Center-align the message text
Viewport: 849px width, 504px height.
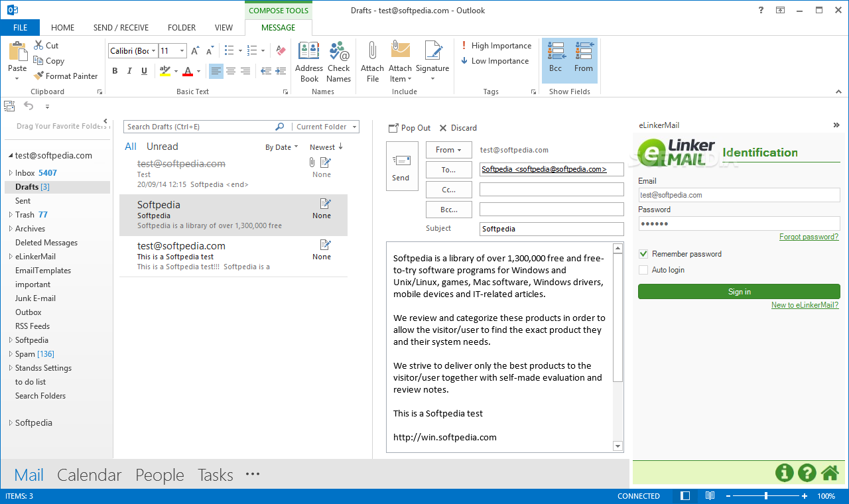pos(231,71)
